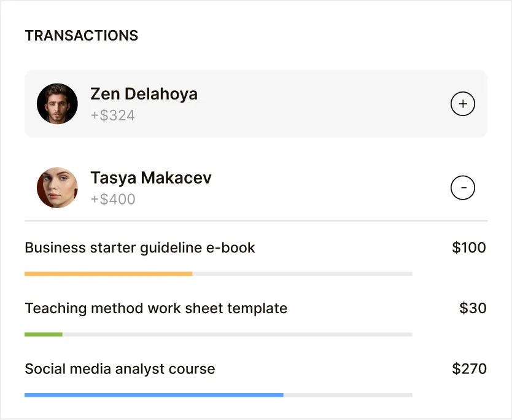Expand Zen Delahoya transaction with plus icon

(463, 104)
